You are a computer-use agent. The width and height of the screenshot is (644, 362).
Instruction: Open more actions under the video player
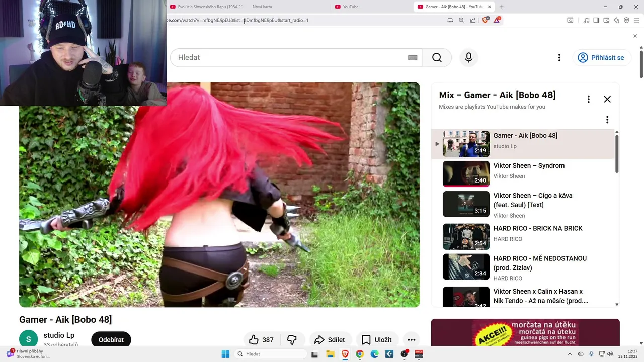point(411,340)
